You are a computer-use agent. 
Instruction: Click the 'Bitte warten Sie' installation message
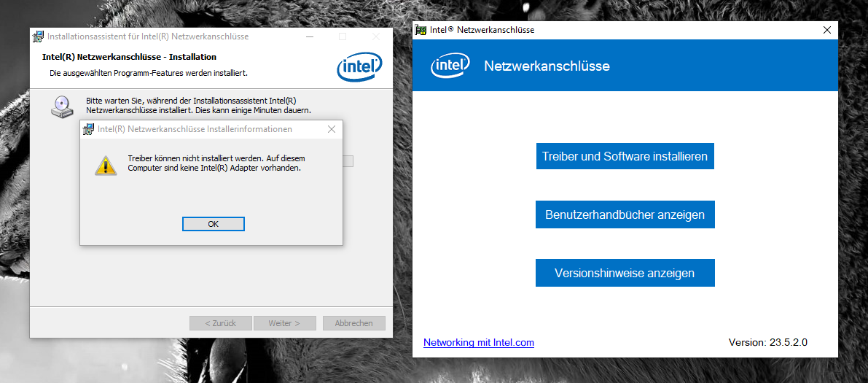[198, 106]
